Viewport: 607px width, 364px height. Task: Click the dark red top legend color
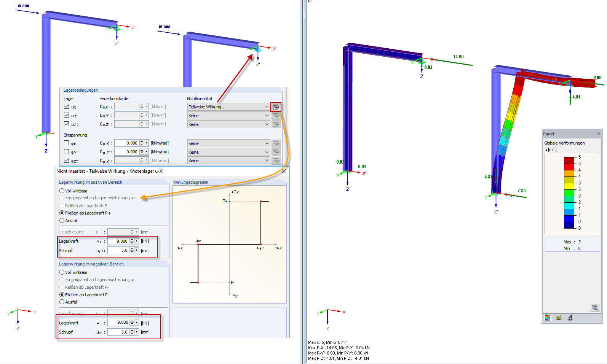click(x=569, y=160)
